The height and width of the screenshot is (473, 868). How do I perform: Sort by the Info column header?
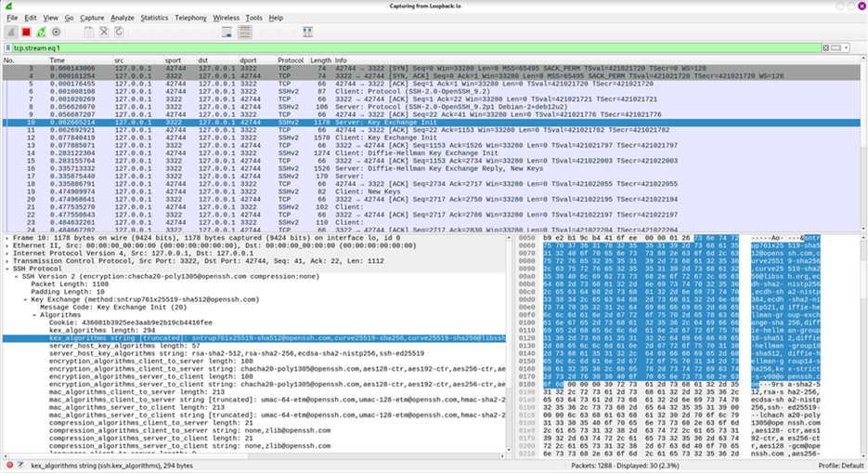click(x=596, y=60)
